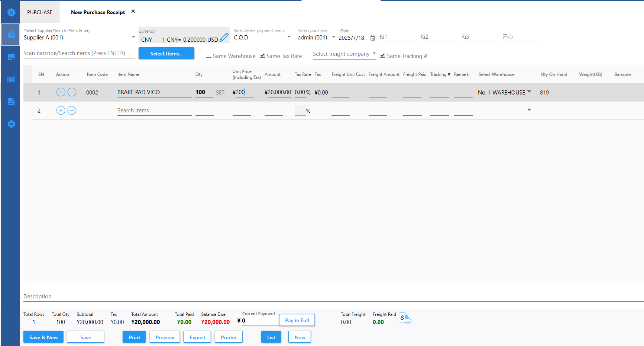Open the document sidebar icon

11,102
